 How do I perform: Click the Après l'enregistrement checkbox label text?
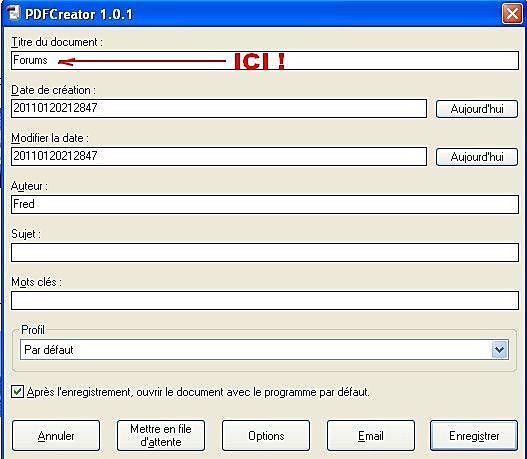pos(198,392)
